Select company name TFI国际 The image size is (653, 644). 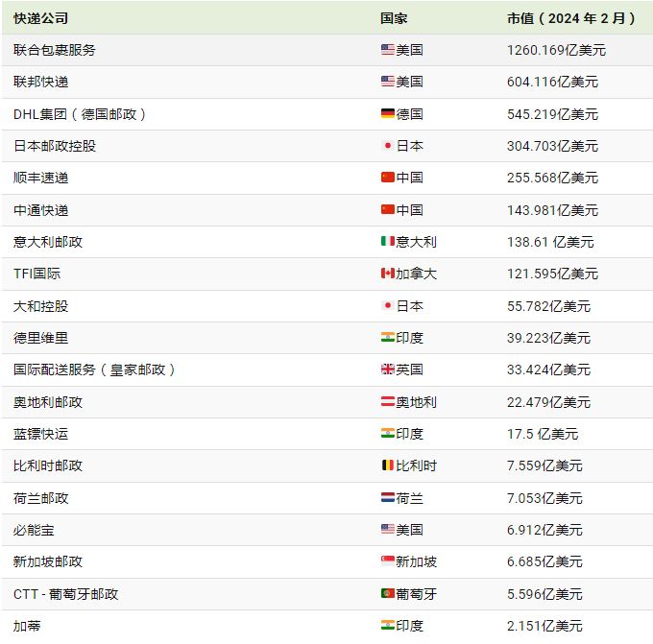tap(37, 274)
